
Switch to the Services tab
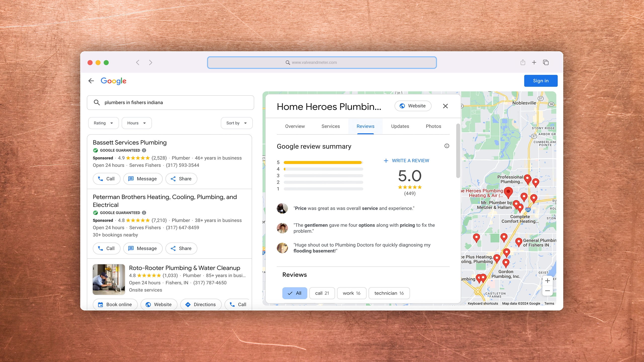[331, 126]
